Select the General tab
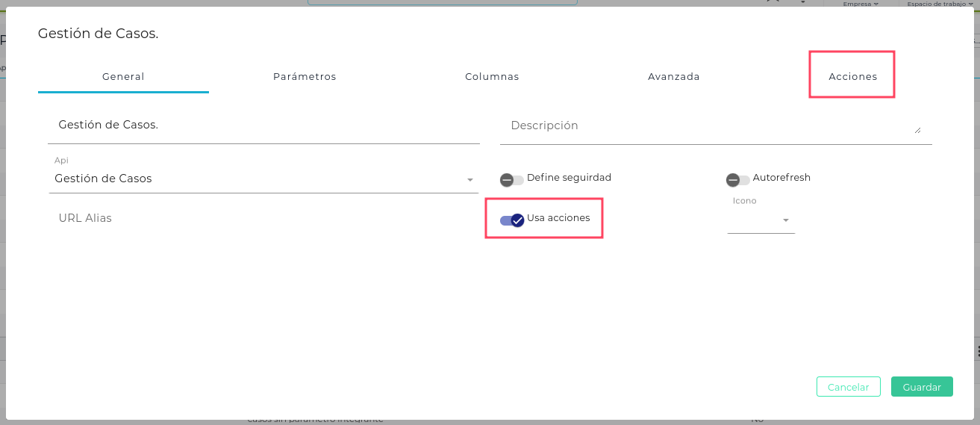 coord(123,77)
